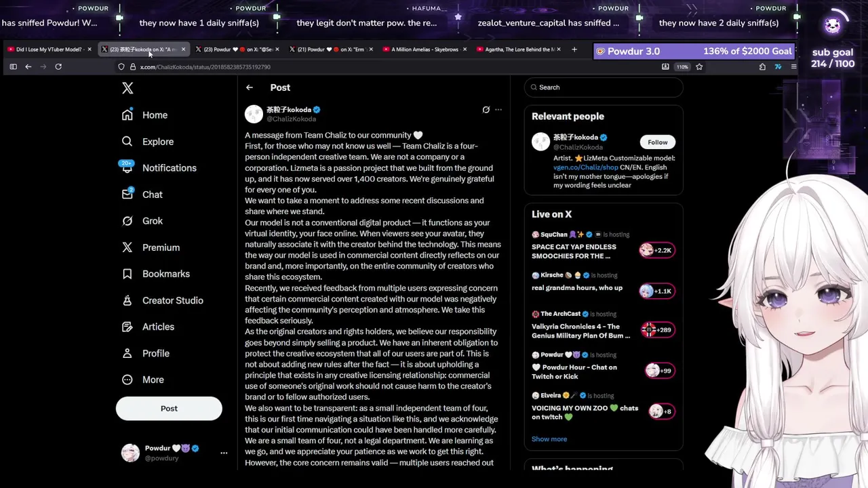
Task: Bookmark this page with the star
Action: click(x=699, y=66)
